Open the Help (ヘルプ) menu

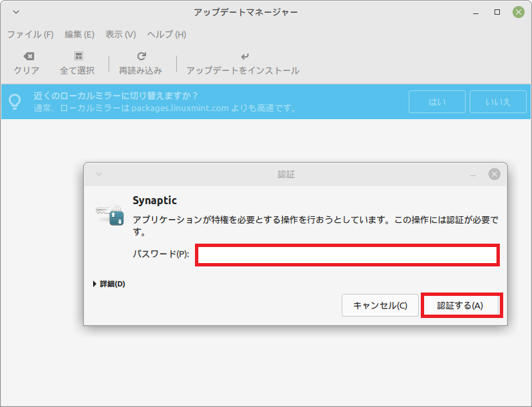(x=167, y=35)
